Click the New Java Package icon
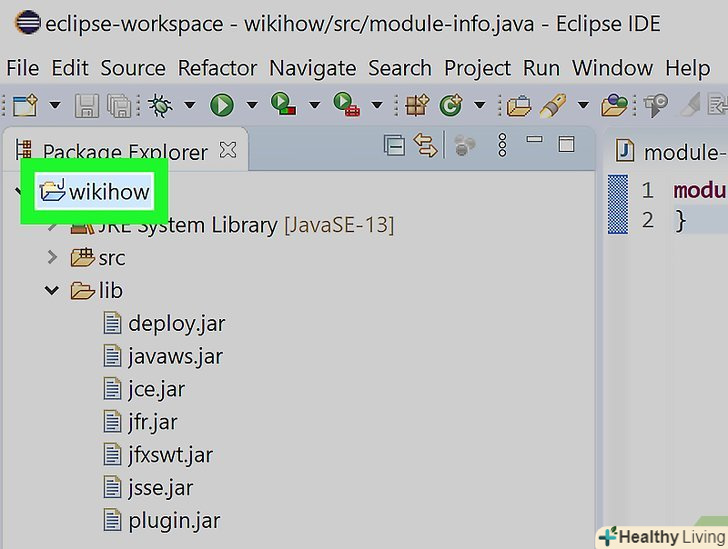The height and width of the screenshot is (549, 728). tap(417, 105)
